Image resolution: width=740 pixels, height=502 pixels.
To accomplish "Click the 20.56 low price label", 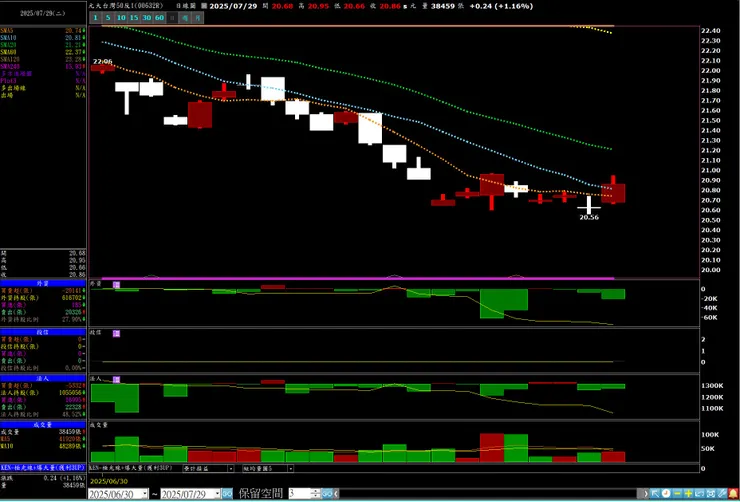I will 589,218.
